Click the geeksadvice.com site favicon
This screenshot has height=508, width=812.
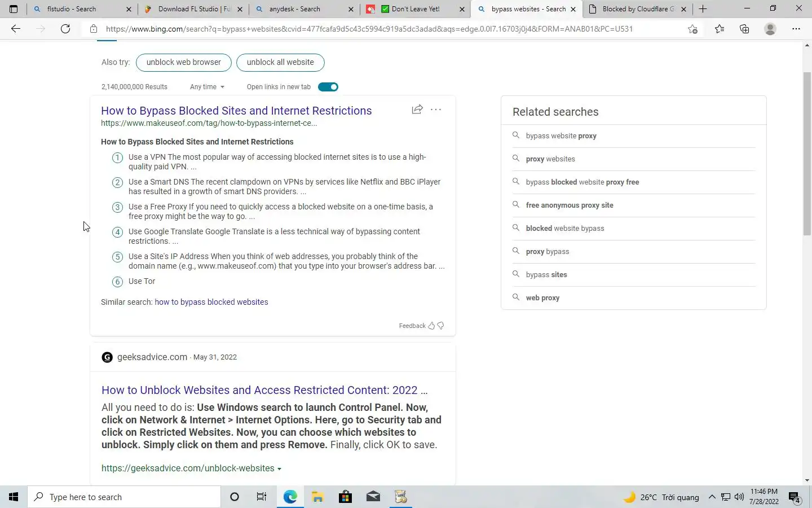click(107, 357)
